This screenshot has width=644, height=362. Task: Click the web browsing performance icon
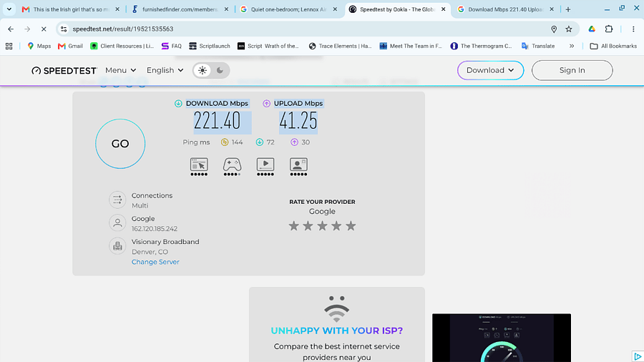tap(199, 165)
